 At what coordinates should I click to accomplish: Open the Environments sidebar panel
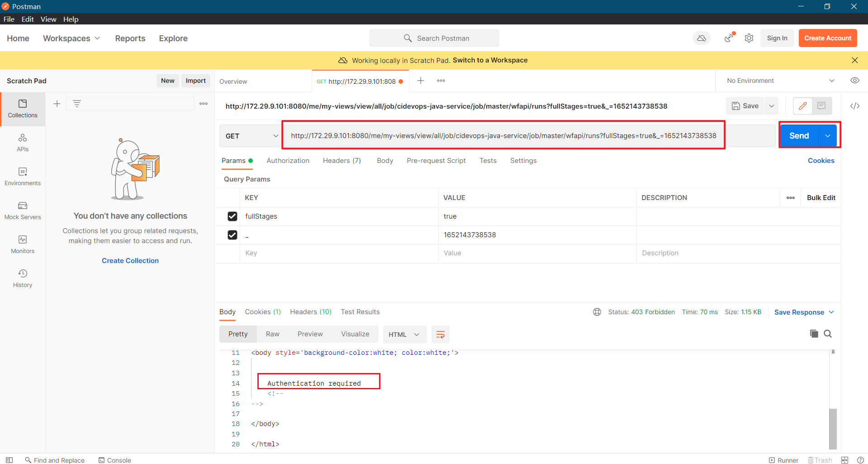[23, 177]
